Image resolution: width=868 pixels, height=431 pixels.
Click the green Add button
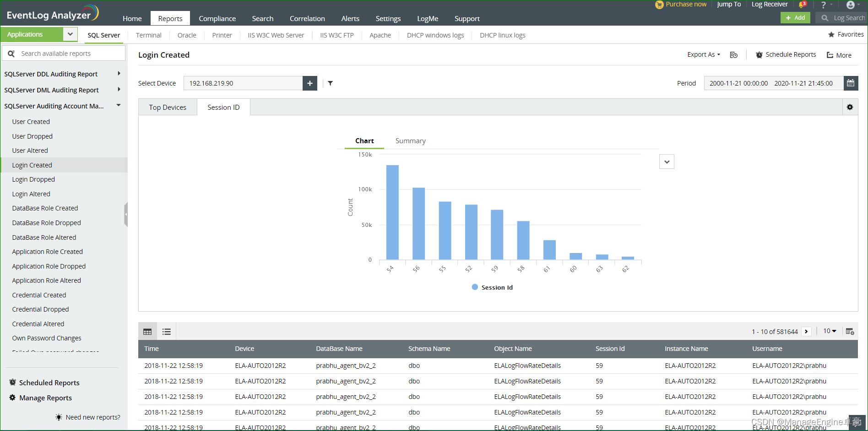coord(795,18)
